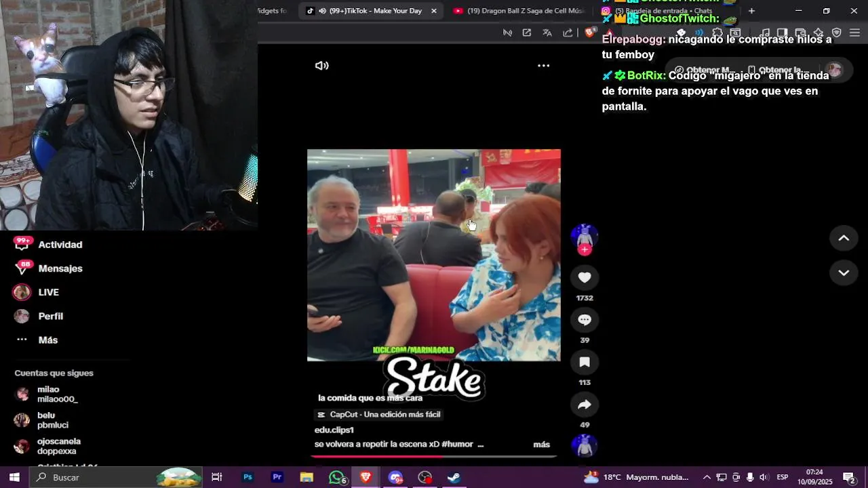The image size is (868, 488).
Task: Open the video three-dots options menu
Action: pos(543,66)
